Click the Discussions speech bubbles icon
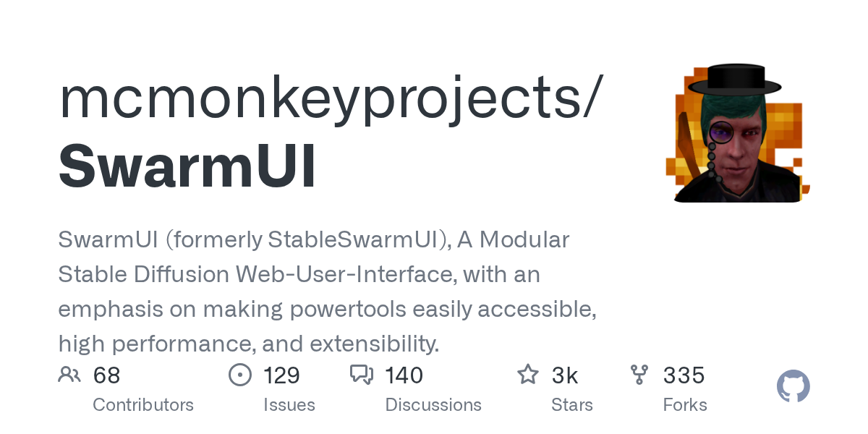 [362, 375]
